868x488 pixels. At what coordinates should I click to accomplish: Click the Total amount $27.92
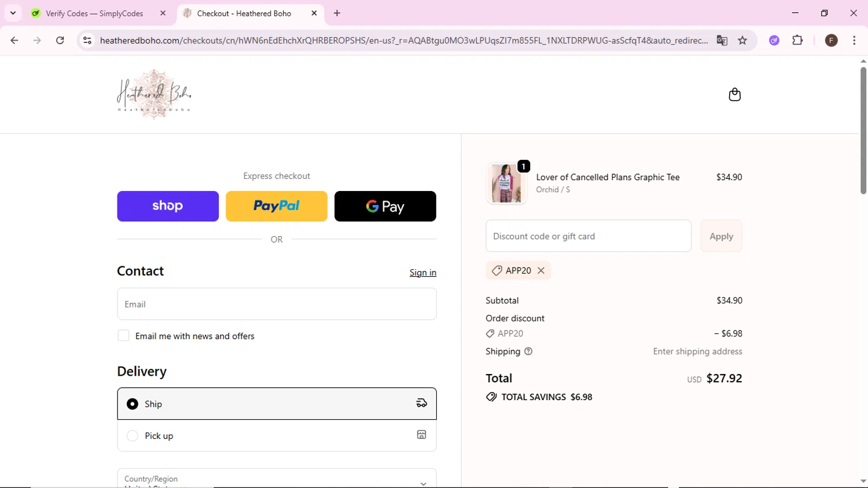724,378
